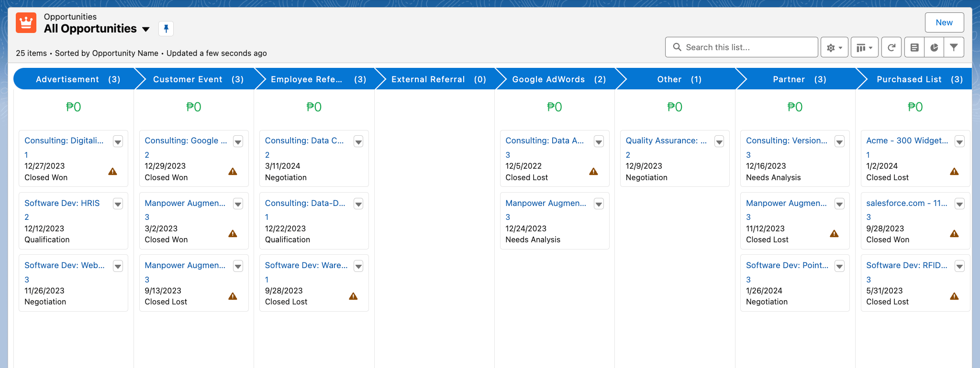Open Software Dev: HRIS opportunity link

click(x=62, y=203)
